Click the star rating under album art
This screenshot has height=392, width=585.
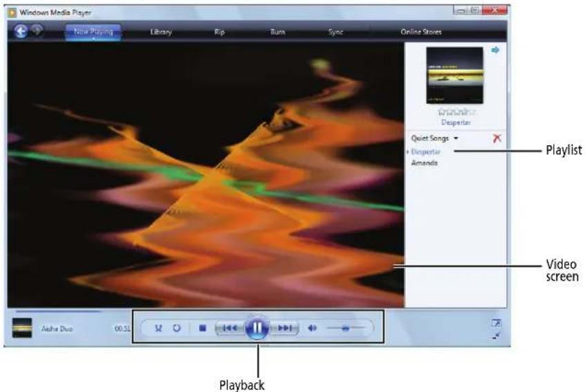(455, 112)
